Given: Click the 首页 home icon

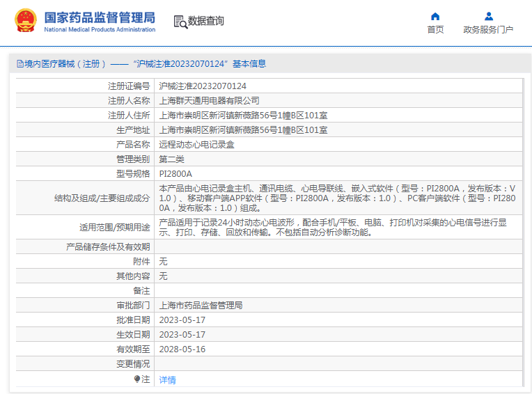Looking at the screenshot, I should pyautogui.click(x=435, y=16).
